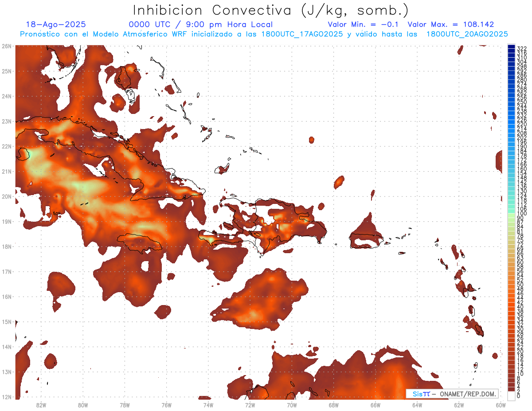
Task: Click the longitude label "78W"
Action: (x=125, y=405)
